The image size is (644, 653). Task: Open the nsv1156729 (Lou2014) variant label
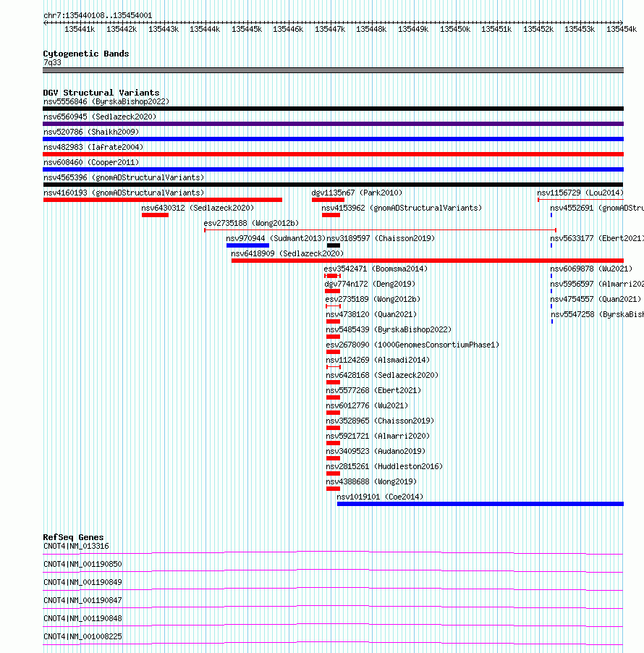click(x=580, y=193)
